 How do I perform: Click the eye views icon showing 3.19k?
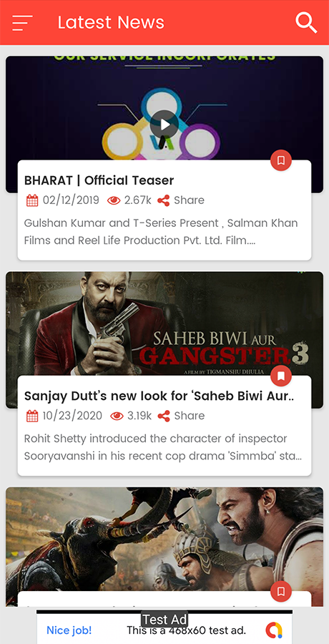pos(117,416)
